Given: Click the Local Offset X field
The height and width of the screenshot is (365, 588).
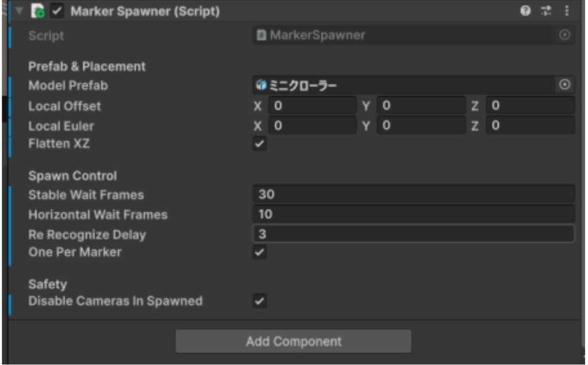Looking at the screenshot, I should point(312,106).
